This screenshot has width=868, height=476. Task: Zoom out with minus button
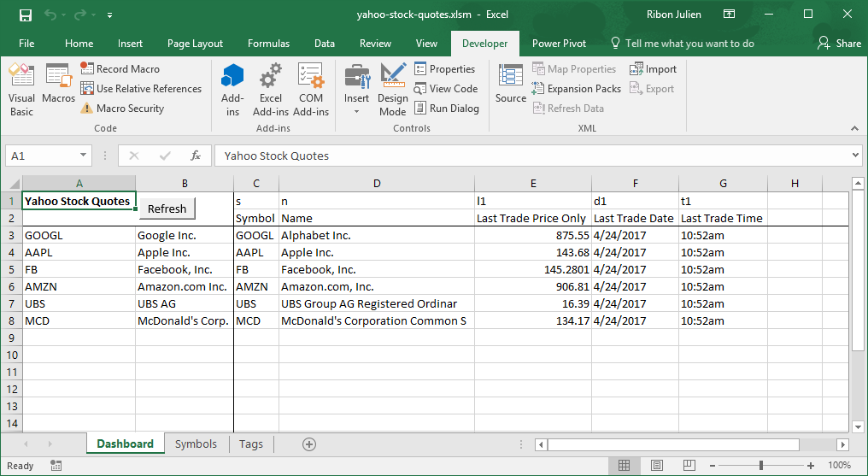(713, 466)
